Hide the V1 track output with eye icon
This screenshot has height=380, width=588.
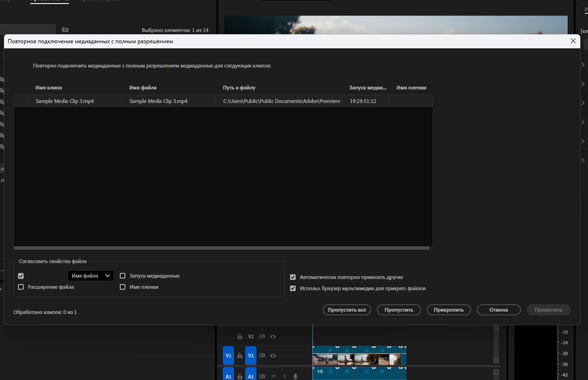[x=273, y=355]
